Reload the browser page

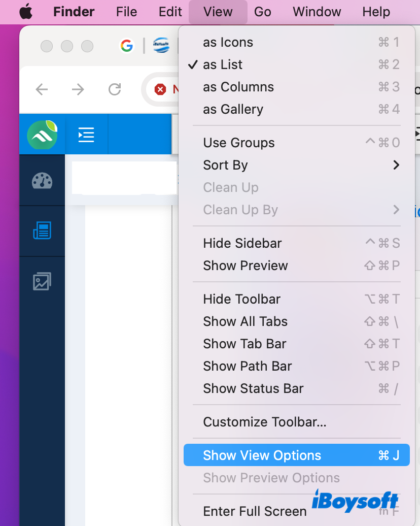pyautogui.click(x=115, y=90)
